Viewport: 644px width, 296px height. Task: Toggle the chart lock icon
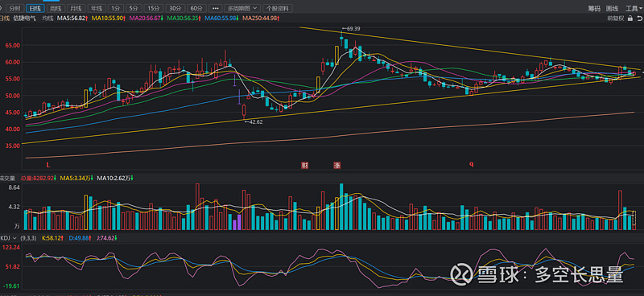pos(630,18)
